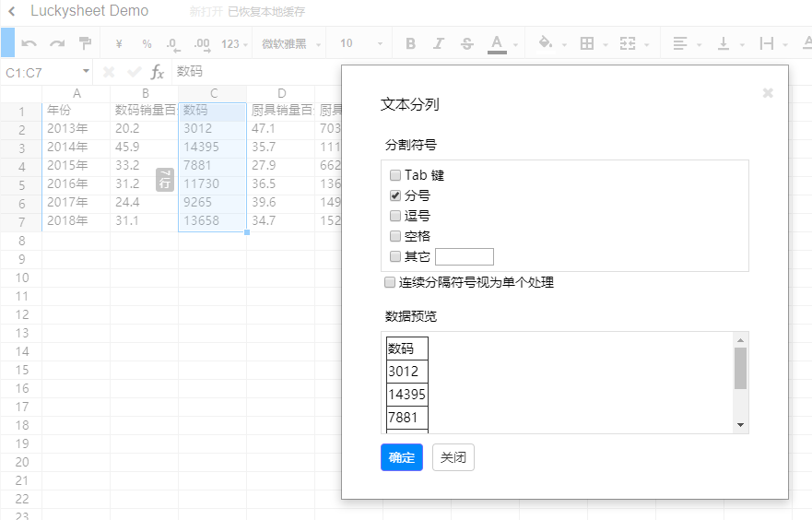
Task: Select column D header
Action: pyautogui.click(x=281, y=93)
